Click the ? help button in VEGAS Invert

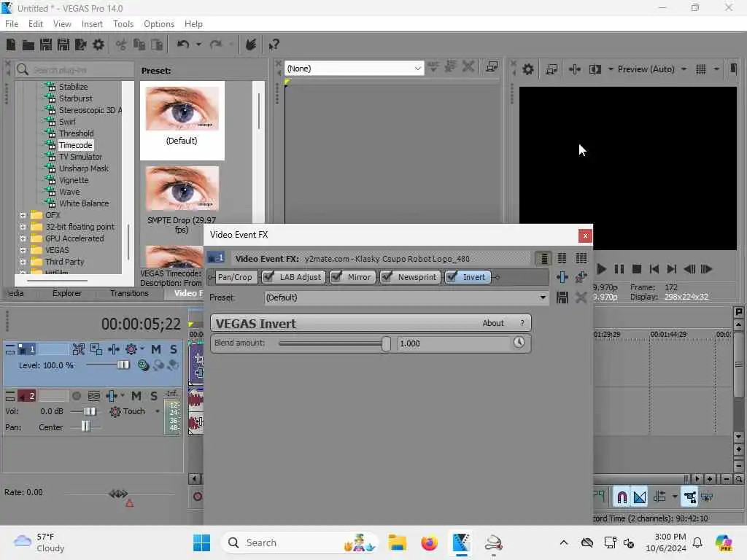coord(522,323)
